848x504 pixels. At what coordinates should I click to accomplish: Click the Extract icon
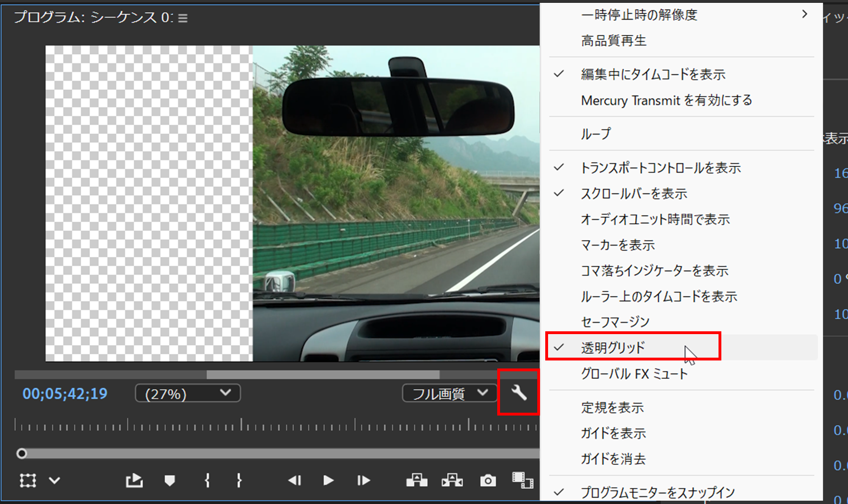(452, 480)
